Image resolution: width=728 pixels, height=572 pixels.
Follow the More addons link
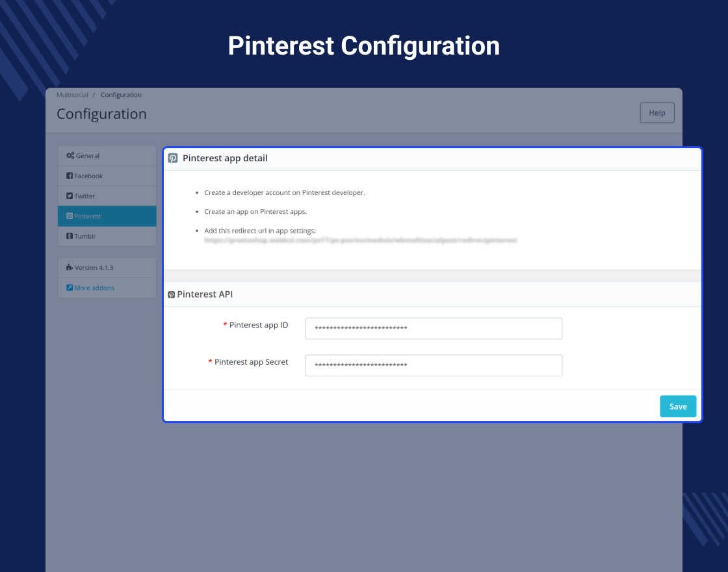[x=94, y=288]
